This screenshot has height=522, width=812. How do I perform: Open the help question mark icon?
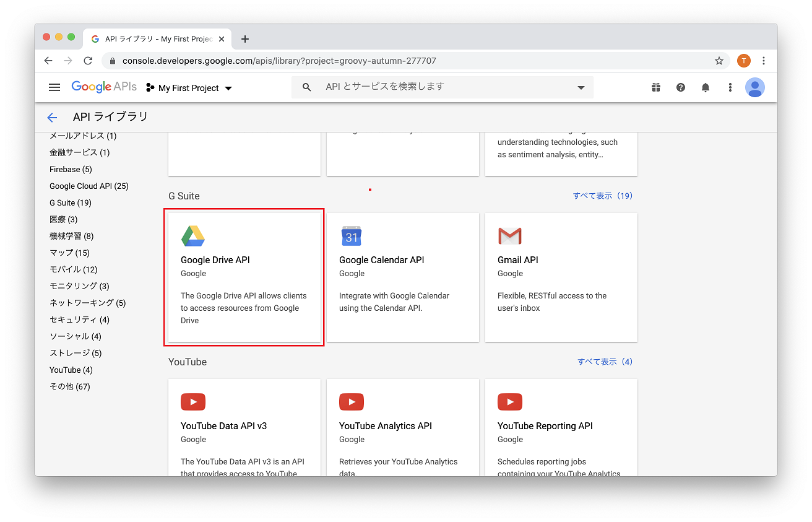(x=681, y=87)
